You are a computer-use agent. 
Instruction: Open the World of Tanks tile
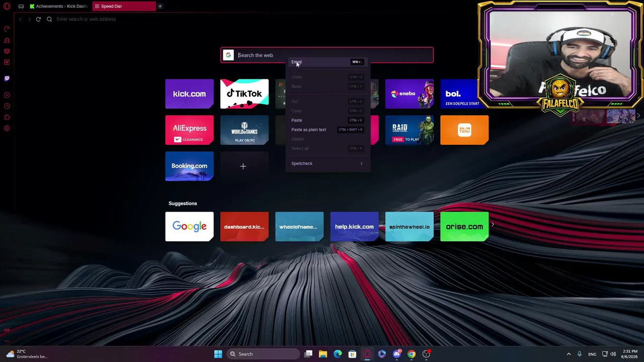coord(245,130)
